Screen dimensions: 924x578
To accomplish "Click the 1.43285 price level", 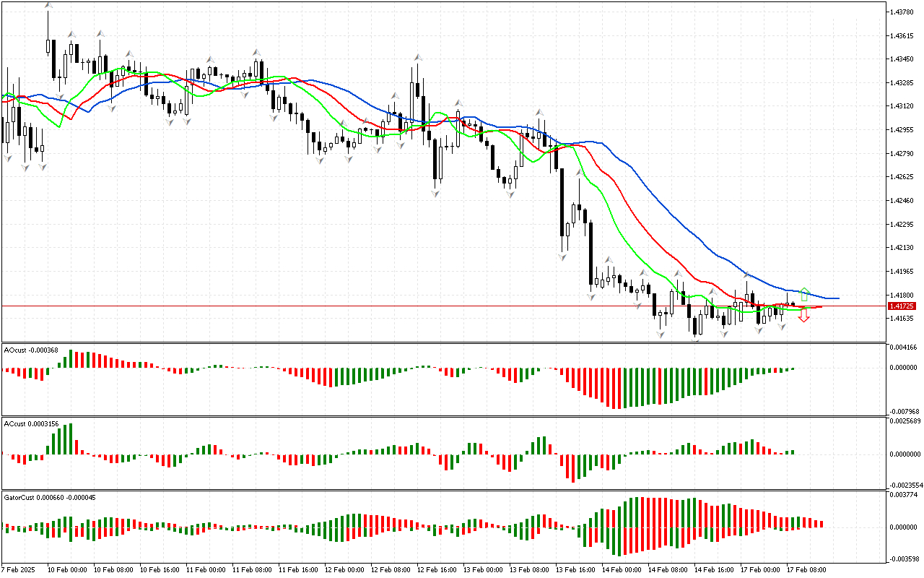I will pos(903,83).
